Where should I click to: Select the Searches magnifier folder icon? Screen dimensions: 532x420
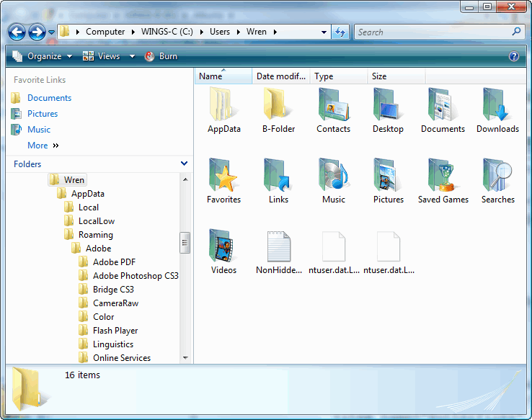coord(497,175)
